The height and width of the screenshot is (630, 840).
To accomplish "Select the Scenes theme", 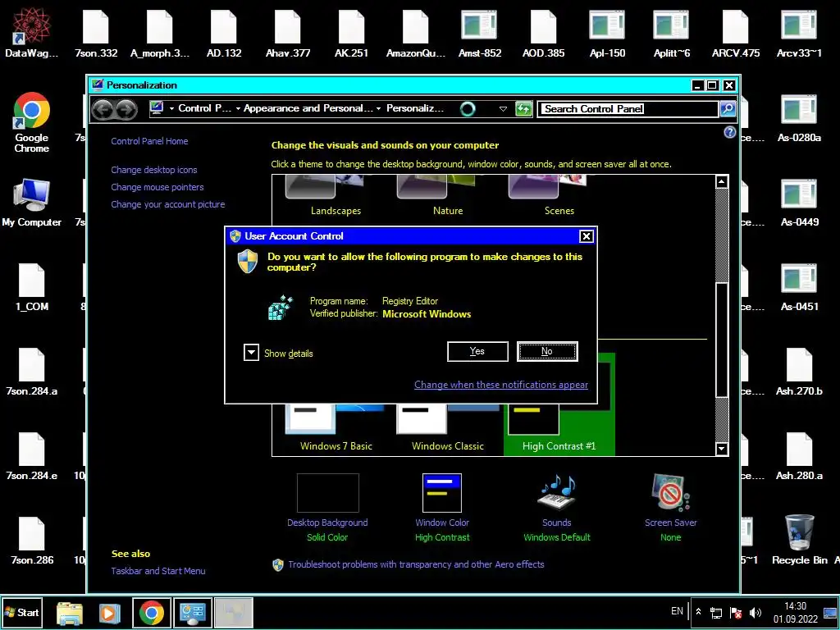I will 559,195.
